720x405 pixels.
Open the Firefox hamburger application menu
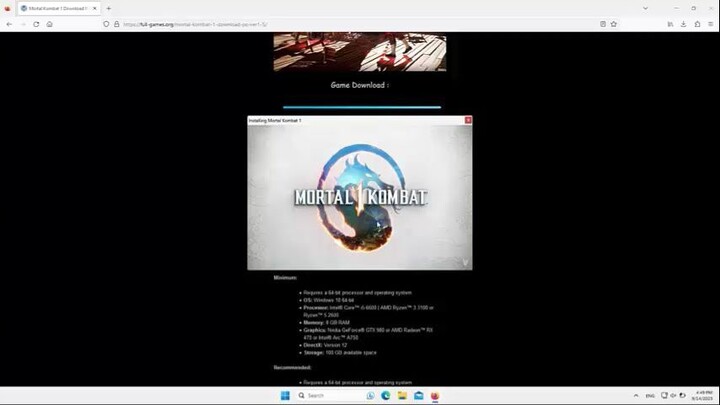pyautogui.click(x=710, y=24)
